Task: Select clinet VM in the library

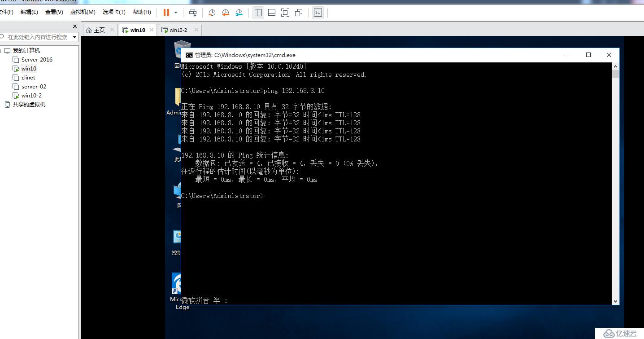Action: tap(28, 78)
